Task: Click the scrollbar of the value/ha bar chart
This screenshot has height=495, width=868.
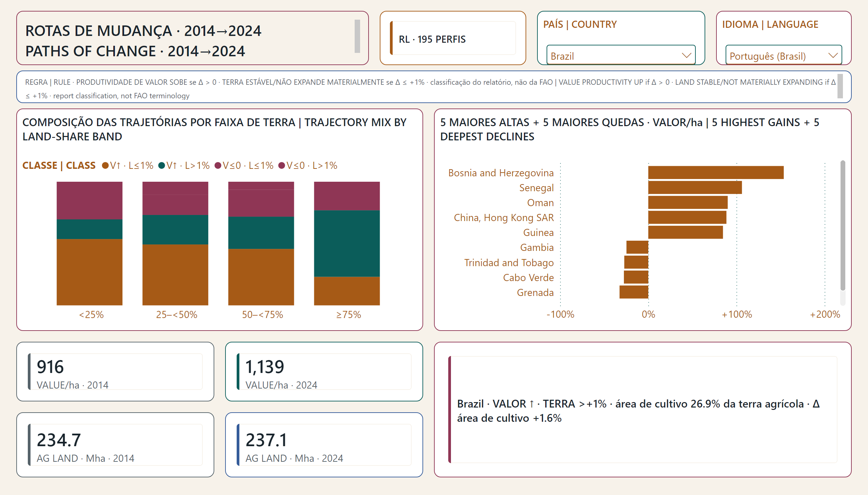Action: coord(843,226)
